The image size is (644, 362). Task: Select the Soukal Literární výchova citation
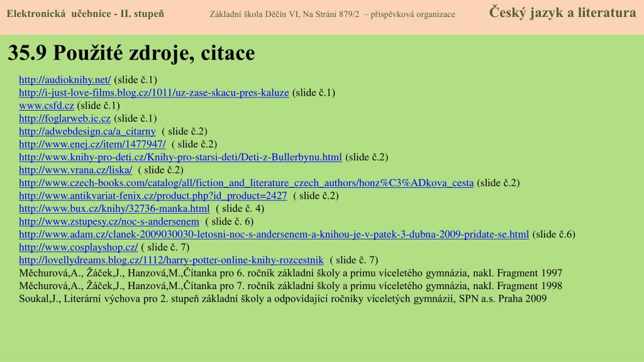(x=282, y=299)
